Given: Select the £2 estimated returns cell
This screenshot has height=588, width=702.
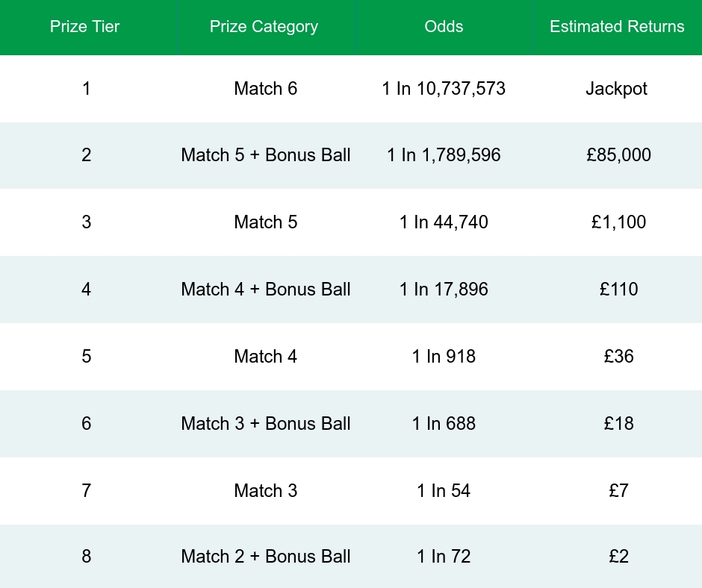Looking at the screenshot, I should click(619, 557).
